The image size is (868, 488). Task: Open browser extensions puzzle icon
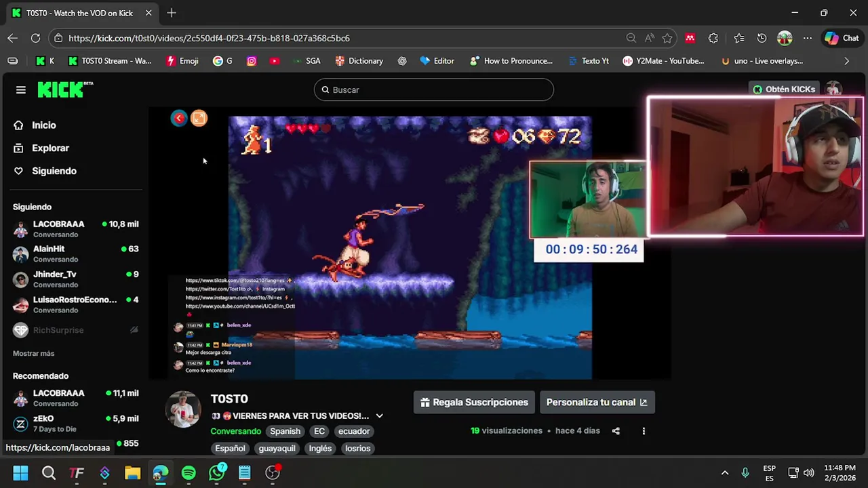(x=713, y=38)
